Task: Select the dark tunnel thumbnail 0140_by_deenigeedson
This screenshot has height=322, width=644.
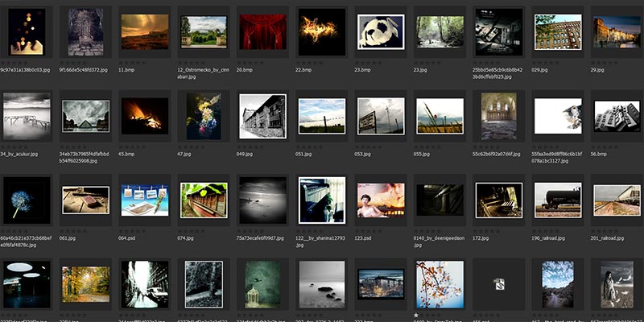Action: click(440, 200)
